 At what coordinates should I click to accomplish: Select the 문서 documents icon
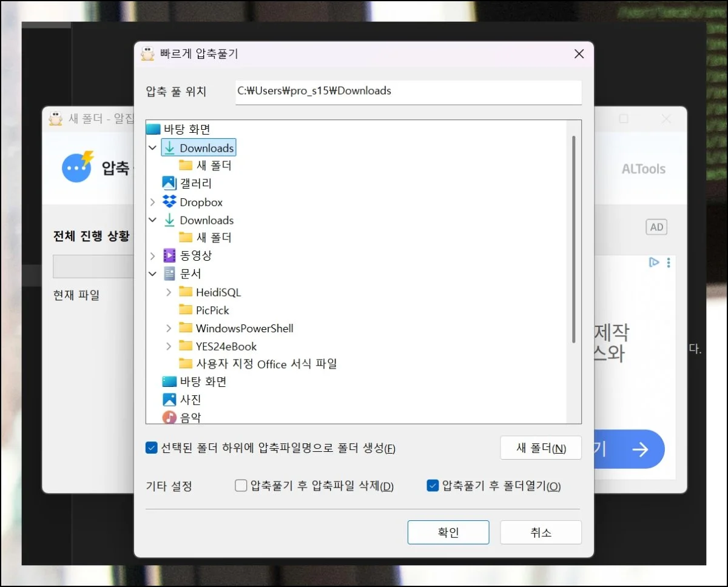coord(169,274)
